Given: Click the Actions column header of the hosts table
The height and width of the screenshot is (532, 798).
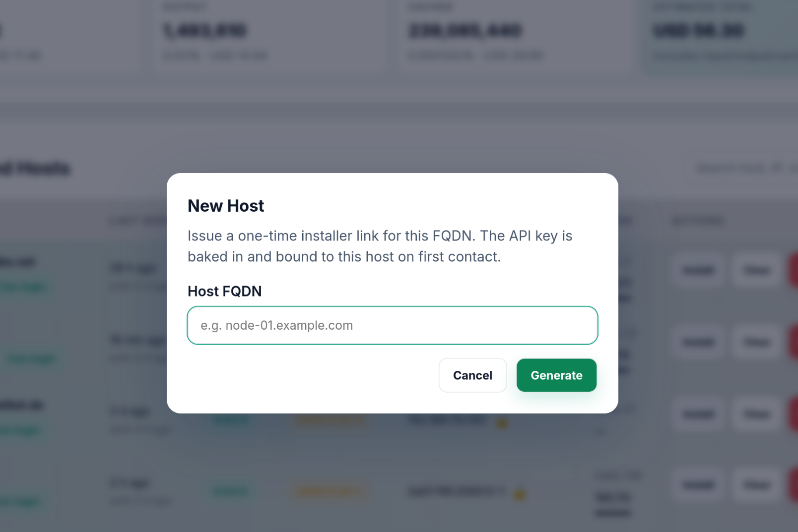Looking at the screenshot, I should click(x=699, y=220).
